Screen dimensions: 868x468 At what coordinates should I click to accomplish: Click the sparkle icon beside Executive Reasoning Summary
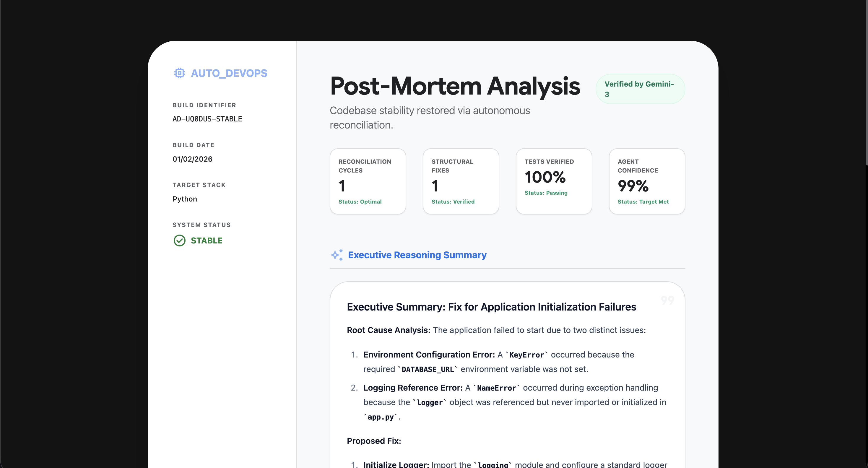[x=337, y=255]
